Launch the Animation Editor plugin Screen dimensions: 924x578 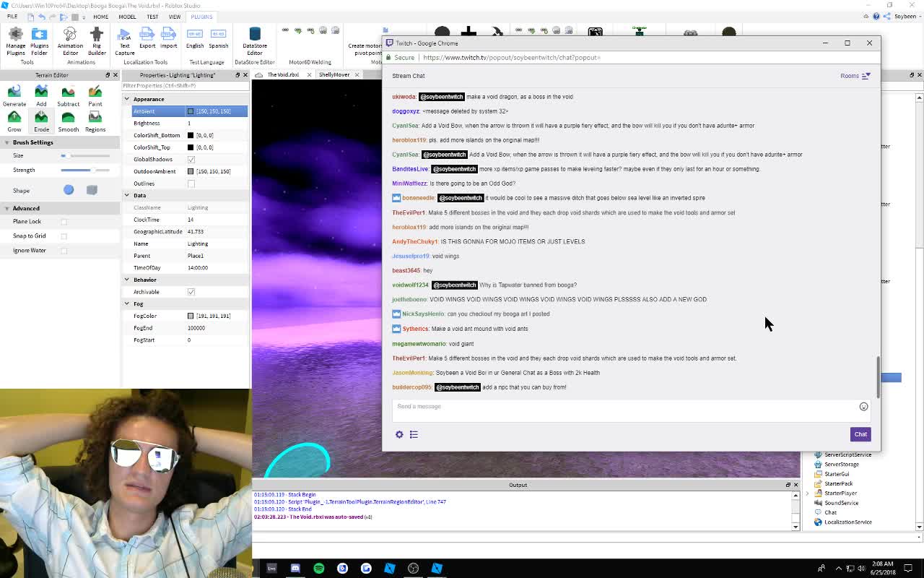coord(70,40)
